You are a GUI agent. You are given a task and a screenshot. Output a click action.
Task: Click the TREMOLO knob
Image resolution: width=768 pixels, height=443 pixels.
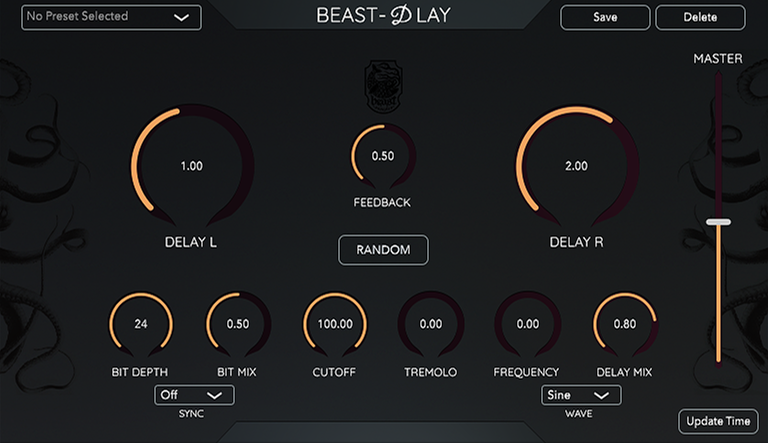(x=431, y=324)
